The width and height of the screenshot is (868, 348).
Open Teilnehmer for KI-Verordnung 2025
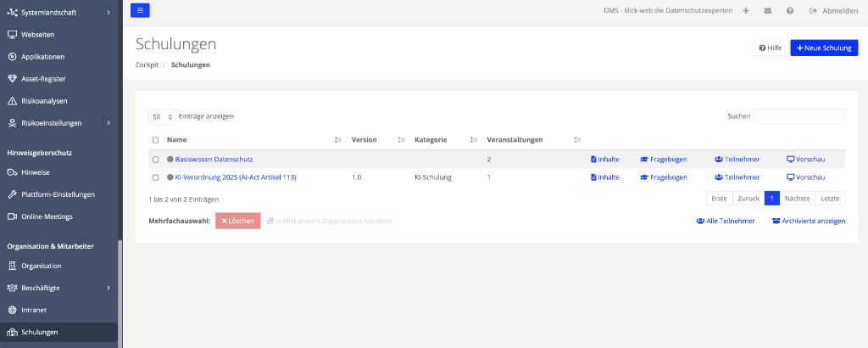click(737, 177)
